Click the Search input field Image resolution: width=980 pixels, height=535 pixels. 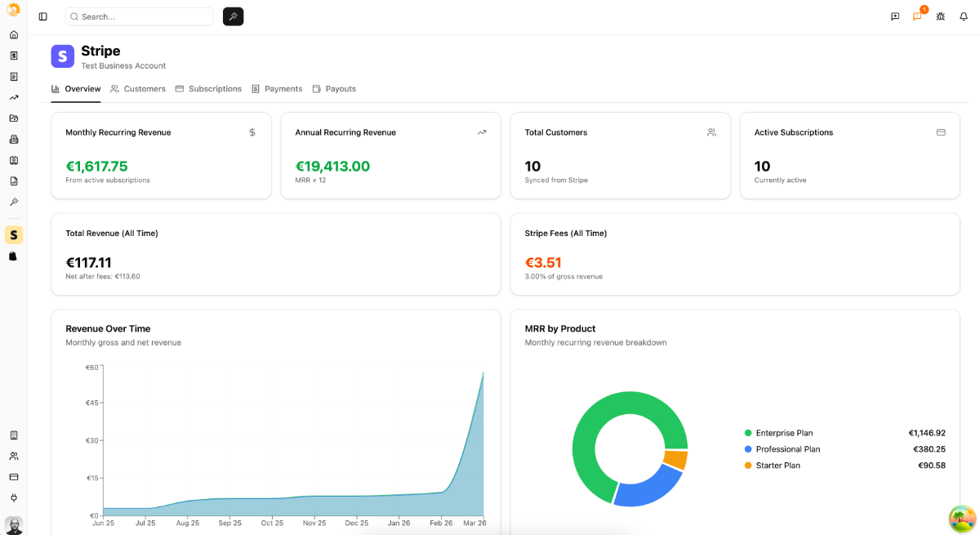click(x=139, y=16)
